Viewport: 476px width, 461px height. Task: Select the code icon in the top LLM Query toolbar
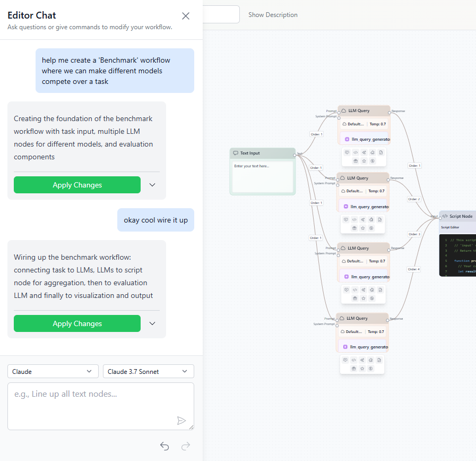click(x=356, y=152)
